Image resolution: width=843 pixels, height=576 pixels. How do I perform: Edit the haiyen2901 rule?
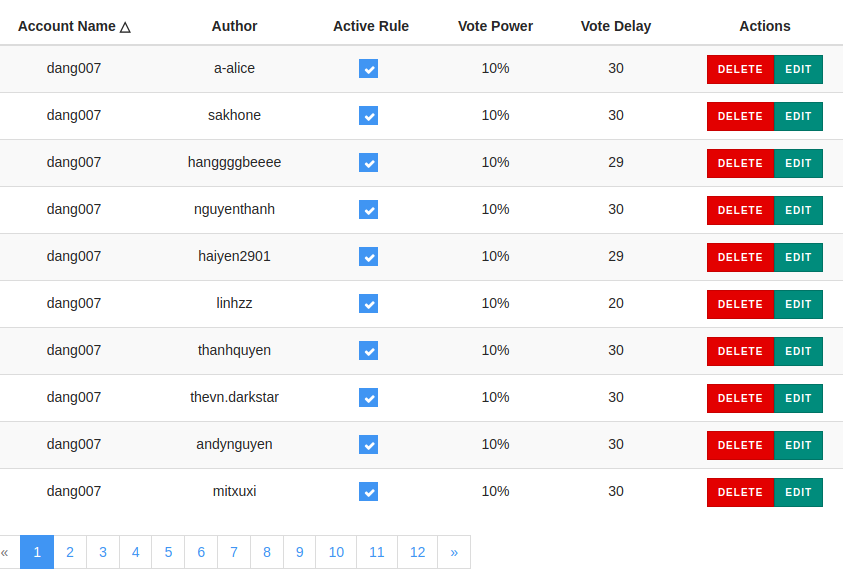(798, 257)
